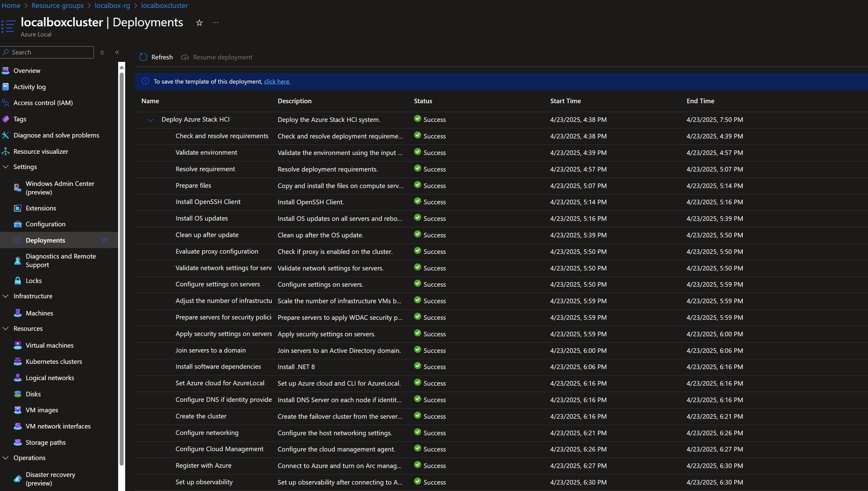Screen dimensions: 868x491
Task: Go to Virtual machines in sidebar
Action: coord(59,345)
